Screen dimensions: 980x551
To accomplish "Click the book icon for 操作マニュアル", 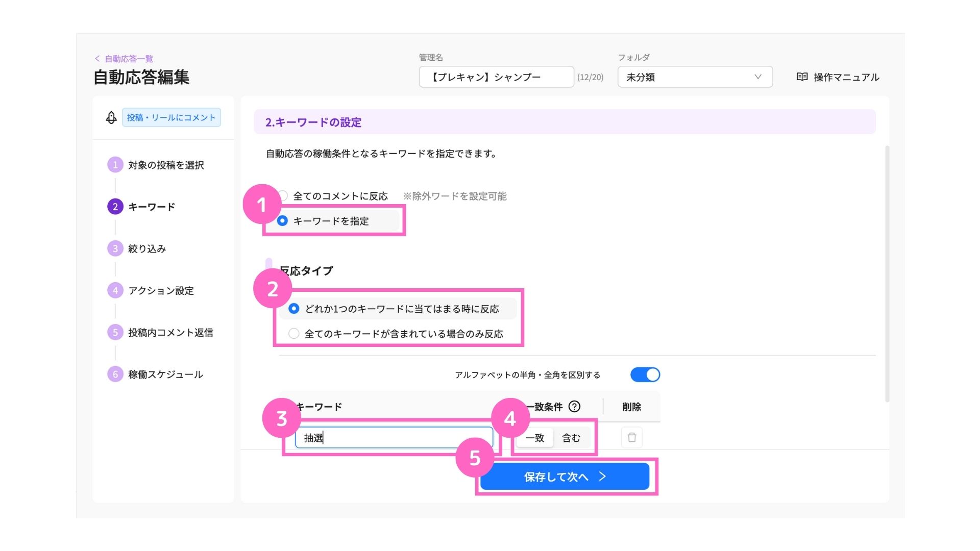I will (802, 77).
